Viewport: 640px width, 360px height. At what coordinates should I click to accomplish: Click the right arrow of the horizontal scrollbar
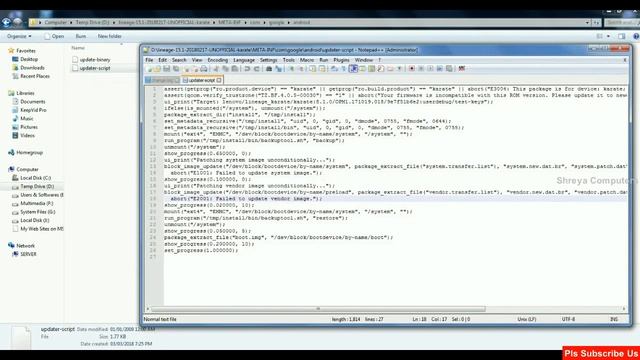click(624, 309)
